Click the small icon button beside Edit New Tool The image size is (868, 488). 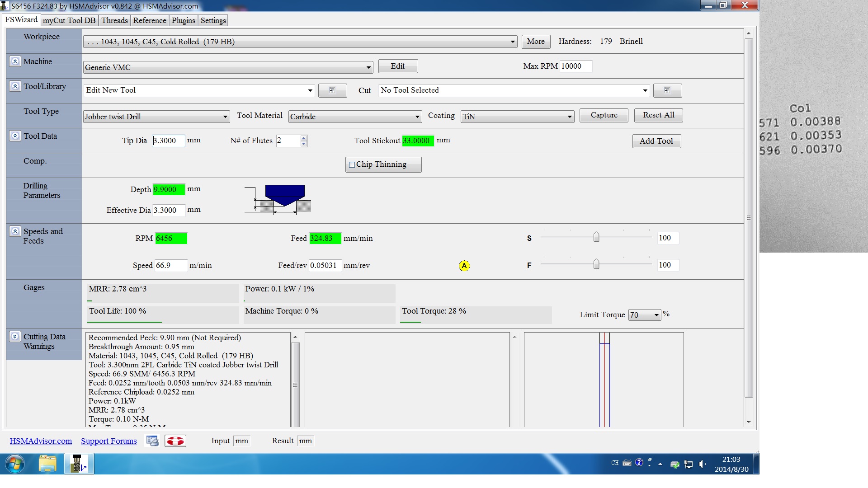tap(332, 90)
